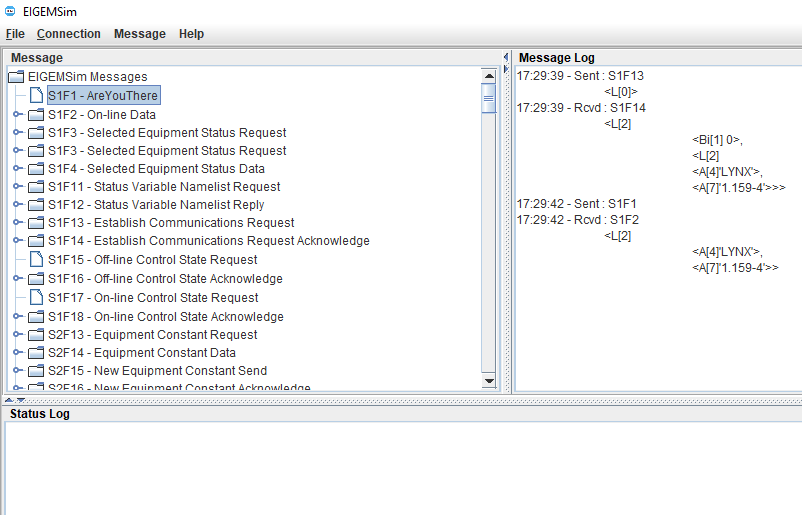
Task: Click the message tree scrollbar up arrow
Action: pyautogui.click(x=489, y=76)
